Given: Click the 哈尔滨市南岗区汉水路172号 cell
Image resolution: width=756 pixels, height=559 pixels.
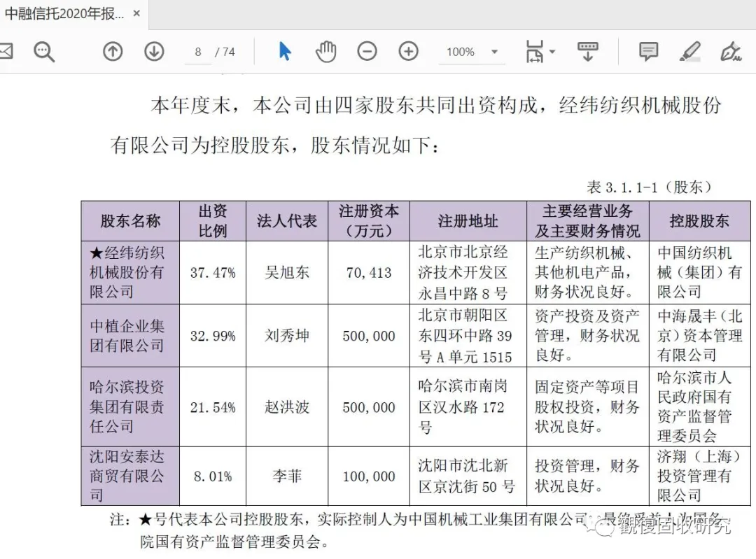Looking at the screenshot, I should point(468,406).
